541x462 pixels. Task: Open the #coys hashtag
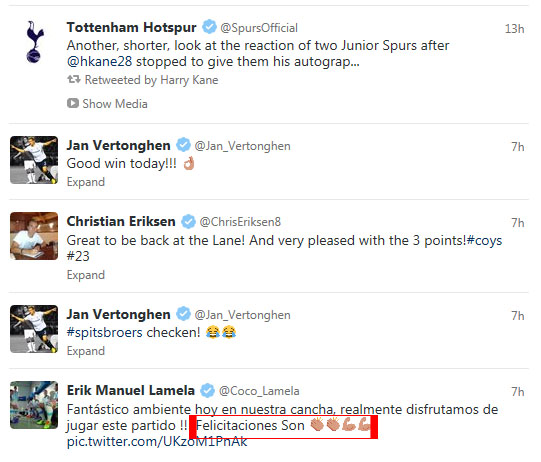coord(484,240)
